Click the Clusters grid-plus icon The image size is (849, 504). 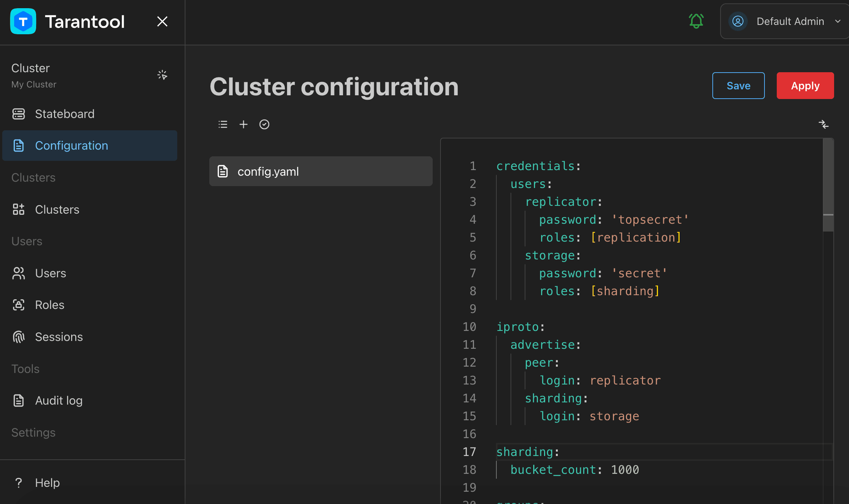[x=18, y=210]
